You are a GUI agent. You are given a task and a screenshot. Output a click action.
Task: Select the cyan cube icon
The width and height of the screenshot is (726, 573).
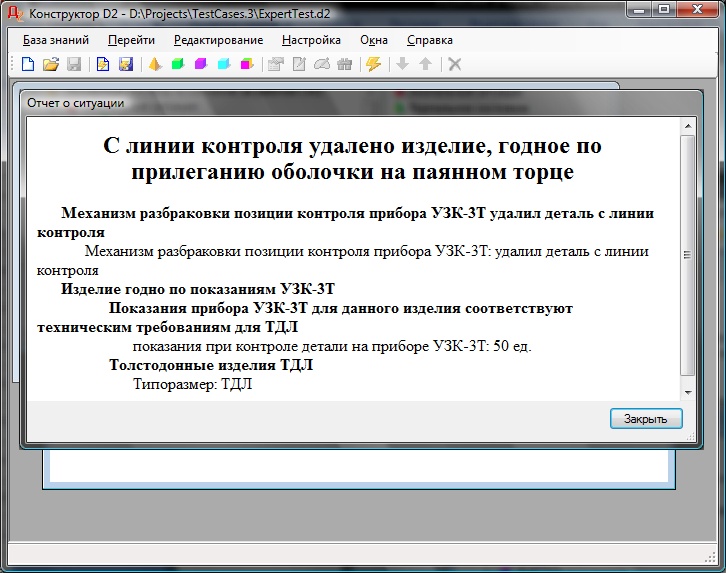pos(224,64)
